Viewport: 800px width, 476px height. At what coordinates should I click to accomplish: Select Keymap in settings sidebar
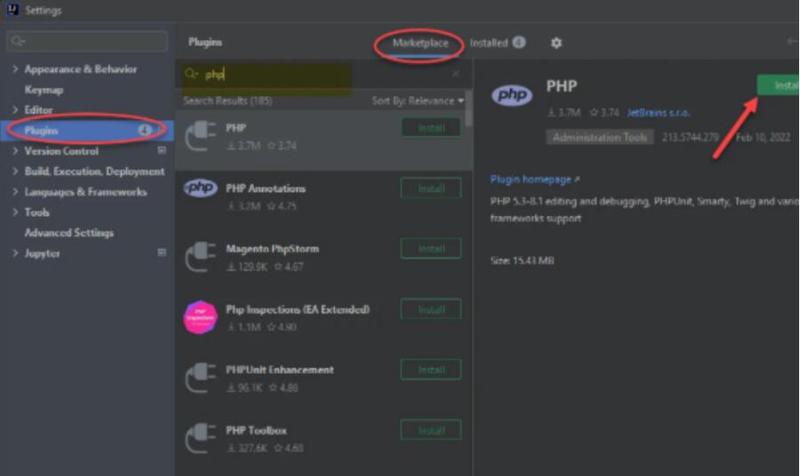coord(43,90)
